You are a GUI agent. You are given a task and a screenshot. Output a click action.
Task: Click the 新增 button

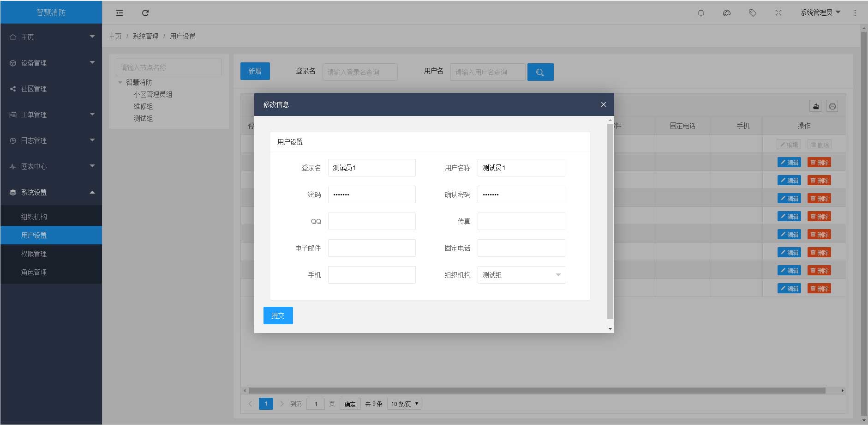(255, 71)
